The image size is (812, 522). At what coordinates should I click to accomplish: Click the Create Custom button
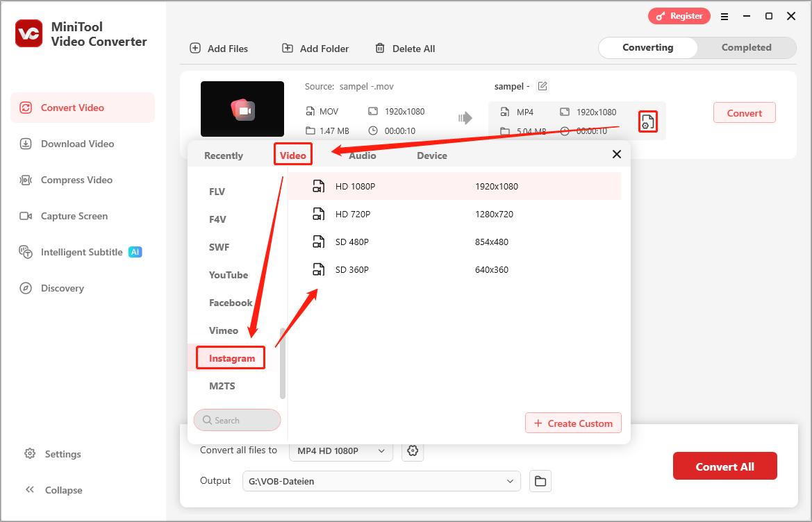point(573,423)
